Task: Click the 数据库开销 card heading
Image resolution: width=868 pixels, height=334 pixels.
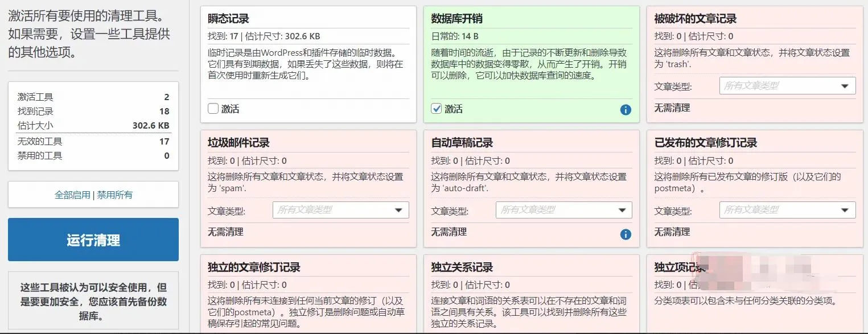Action: click(456, 19)
